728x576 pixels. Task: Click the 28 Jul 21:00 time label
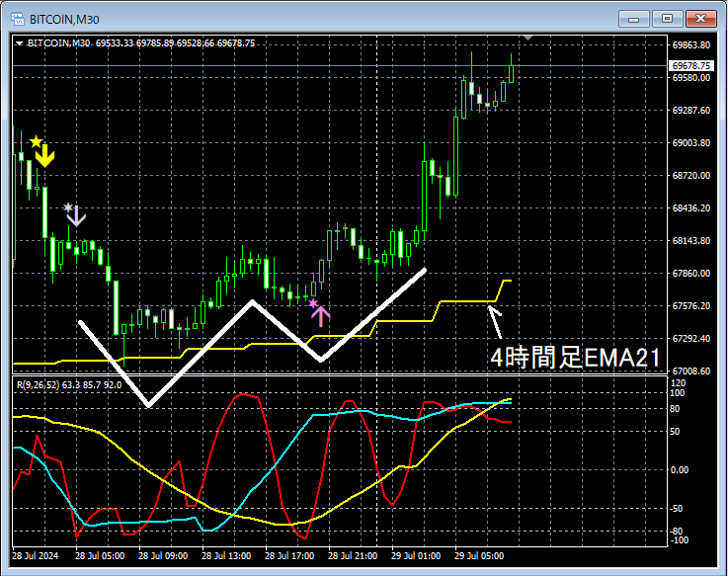(x=353, y=555)
